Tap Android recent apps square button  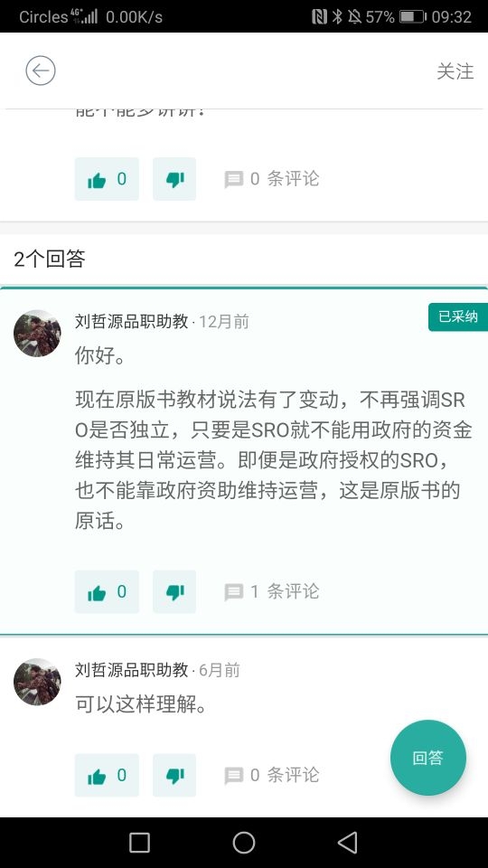tap(139, 843)
